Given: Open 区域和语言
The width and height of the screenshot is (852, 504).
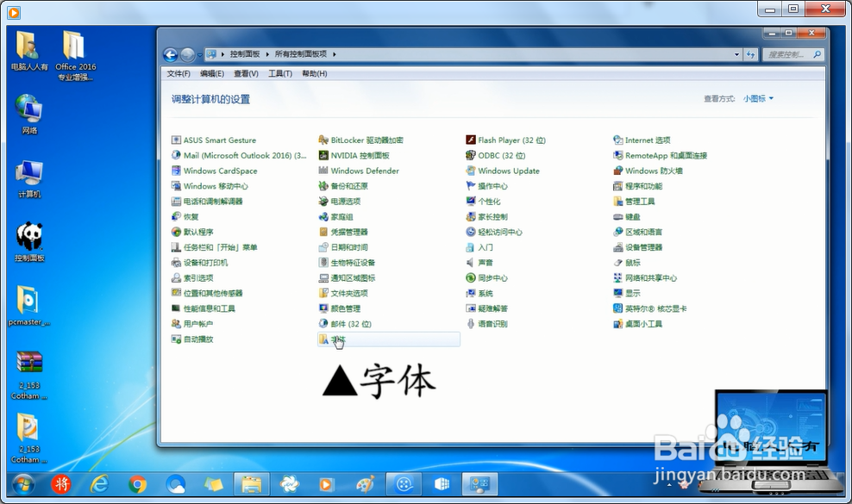Looking at the screenshot, I should (638, 232).
